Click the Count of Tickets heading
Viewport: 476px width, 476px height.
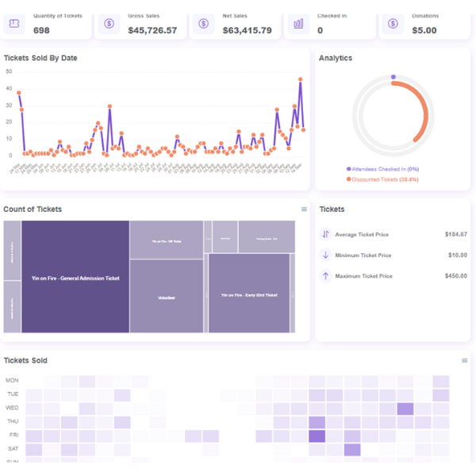[33, 209]
